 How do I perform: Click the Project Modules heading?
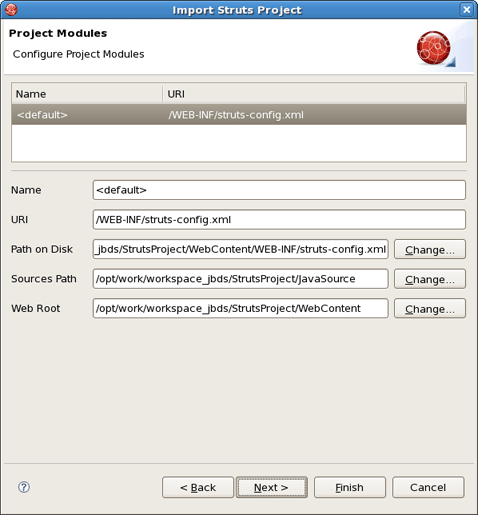coord(58,33)
